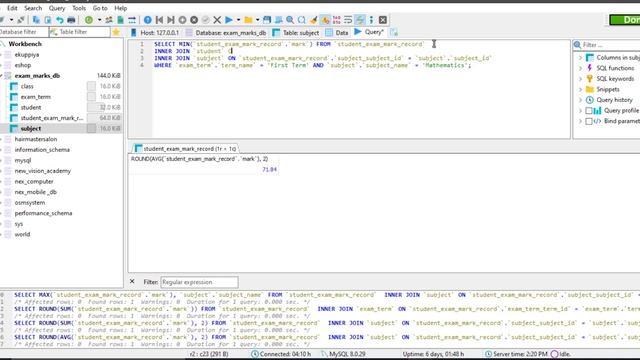Tick the Query profile checkbox
This screenshot has height=360, width=640.
tap(589, 111)
